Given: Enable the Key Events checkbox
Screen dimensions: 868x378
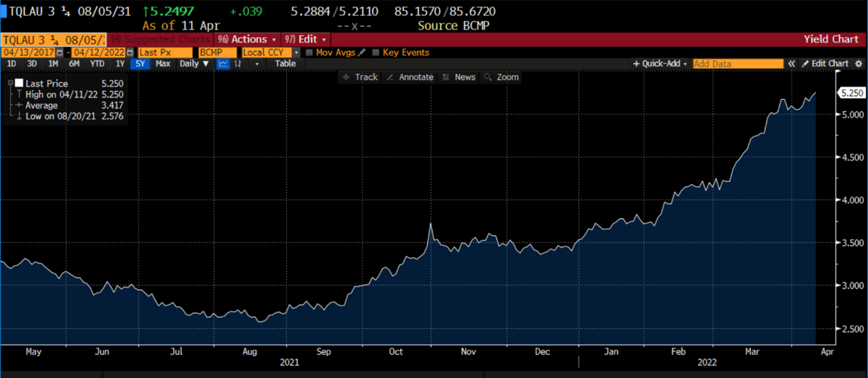Looking at the screenshot, I should point(376,53).
